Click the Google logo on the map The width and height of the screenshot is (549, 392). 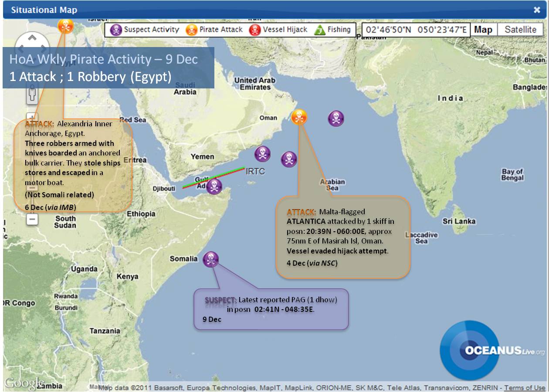coord(23,383)
